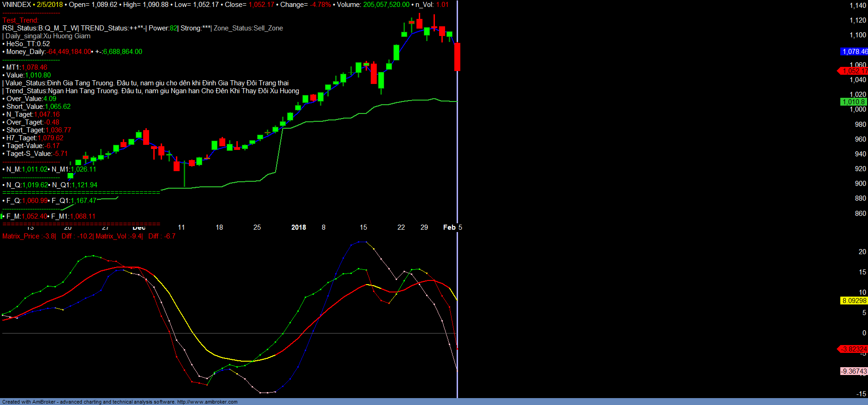Select the Feb date marker on axis
The image size is (868, 405).
(x=449, y=227)
